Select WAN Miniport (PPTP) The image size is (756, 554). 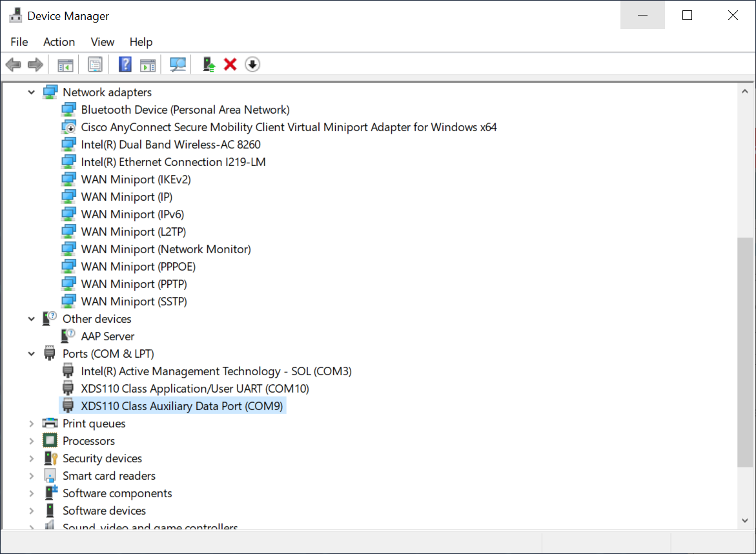tap(134, 284)
